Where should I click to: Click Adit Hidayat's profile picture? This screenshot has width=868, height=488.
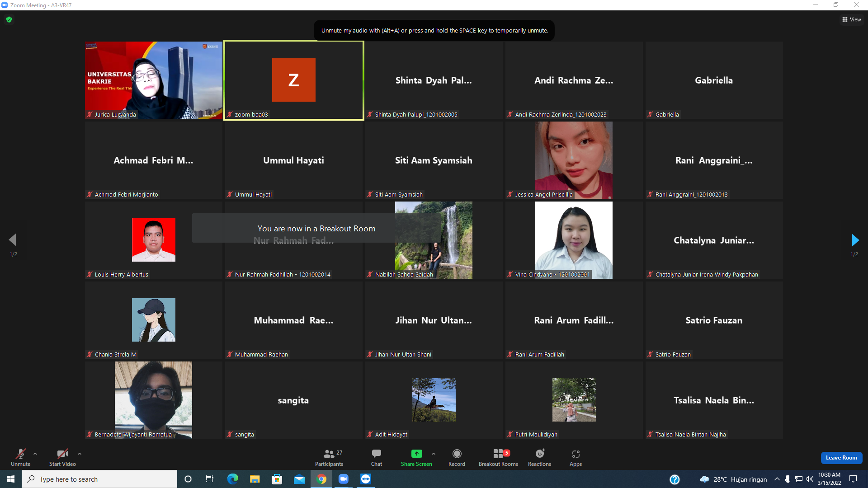coord(434,400)
